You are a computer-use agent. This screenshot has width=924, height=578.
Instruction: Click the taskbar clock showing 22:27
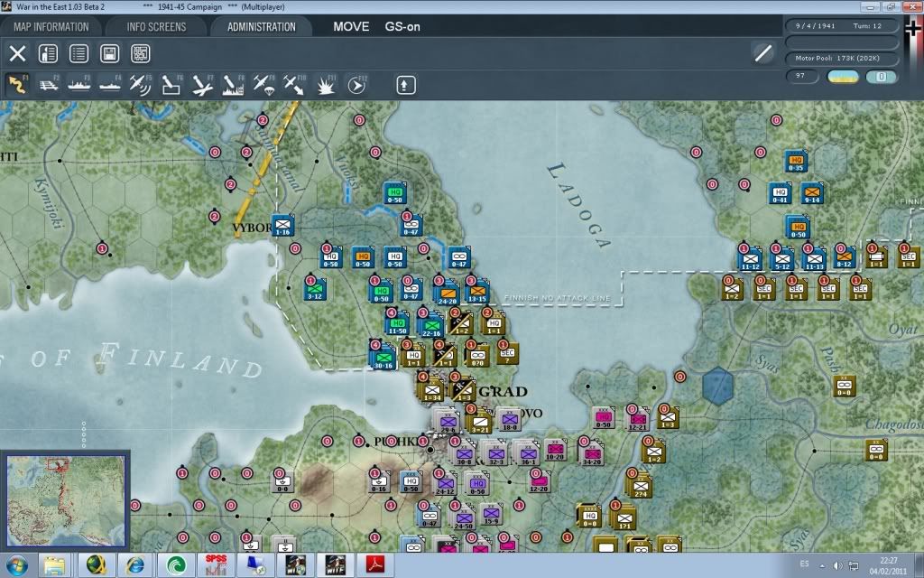(888, 565)
